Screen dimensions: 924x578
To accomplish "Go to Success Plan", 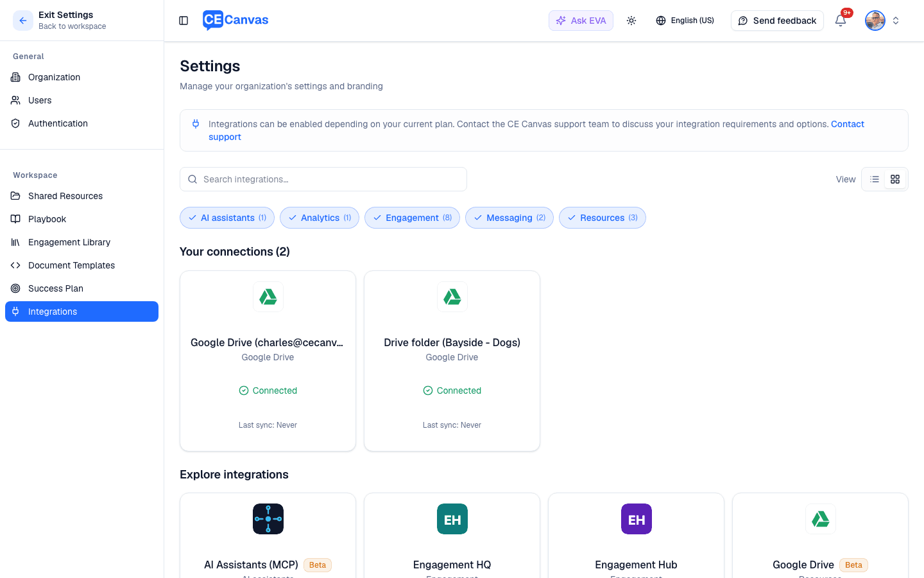I will pyautogui.click(x=81, y=288).
